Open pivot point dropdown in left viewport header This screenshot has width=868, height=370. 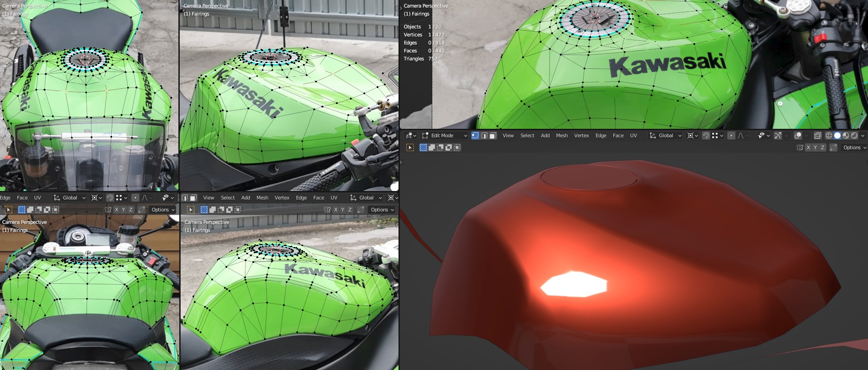click(x=96, y=198)
